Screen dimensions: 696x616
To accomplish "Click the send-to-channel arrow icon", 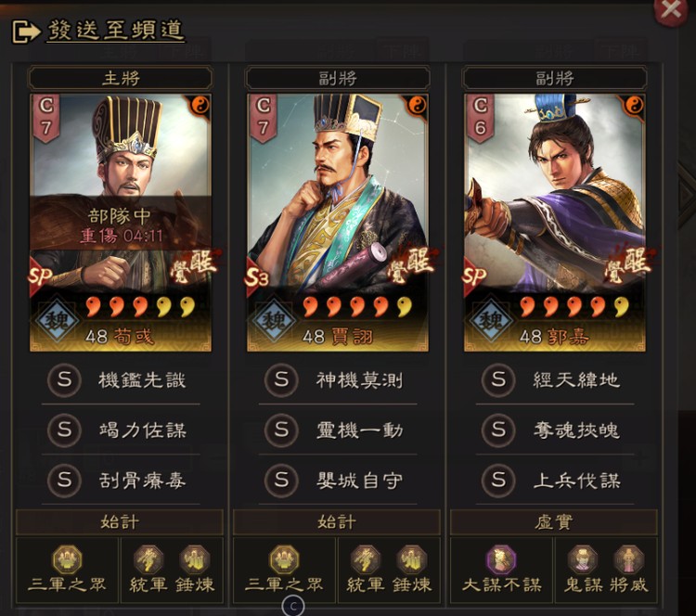I will 26,32.
